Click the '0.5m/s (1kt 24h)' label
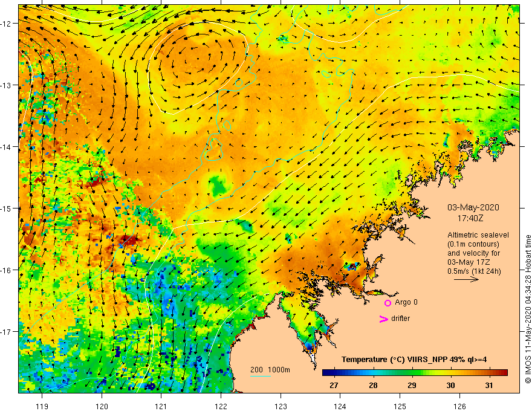532x411 pixels. [x=474, y=271]
